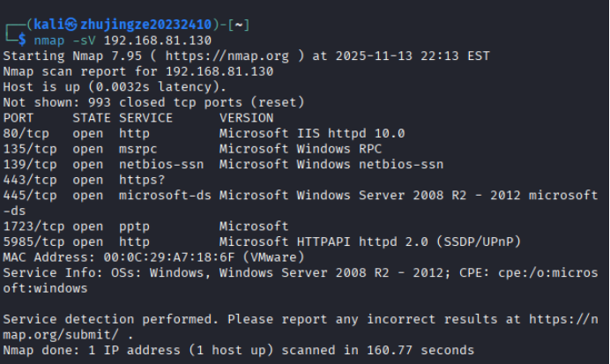The image size is (610, 364).
Task: Click the IP address in the typed command
Action: (158, 41)
